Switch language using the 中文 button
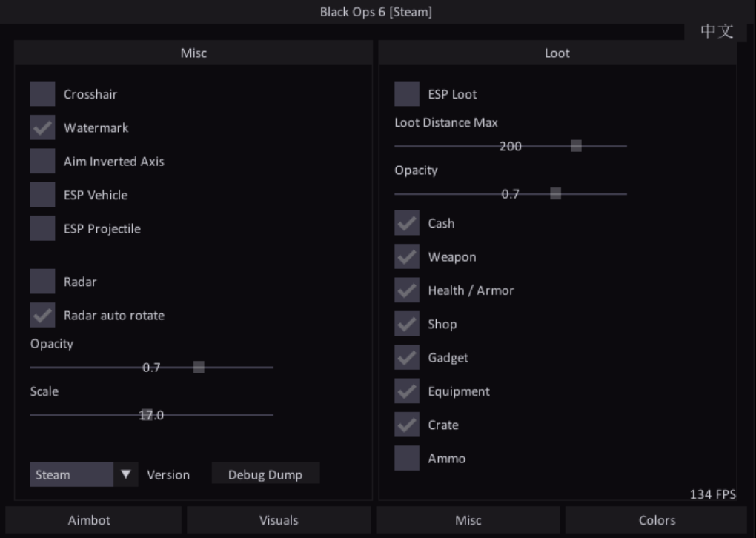The image size is (756, 538). (x=716, y=31)
